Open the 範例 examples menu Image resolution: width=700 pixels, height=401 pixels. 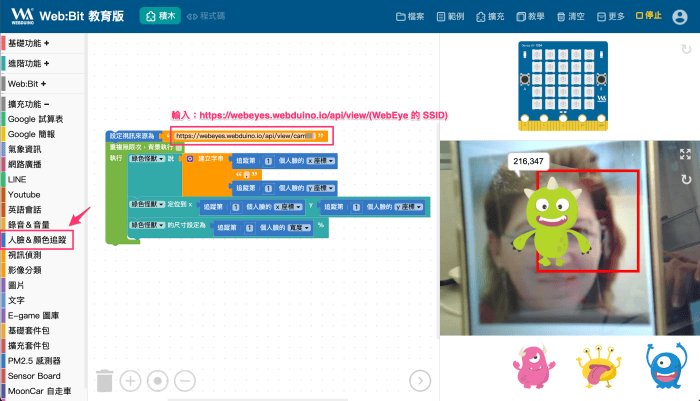tap(450, 17)
